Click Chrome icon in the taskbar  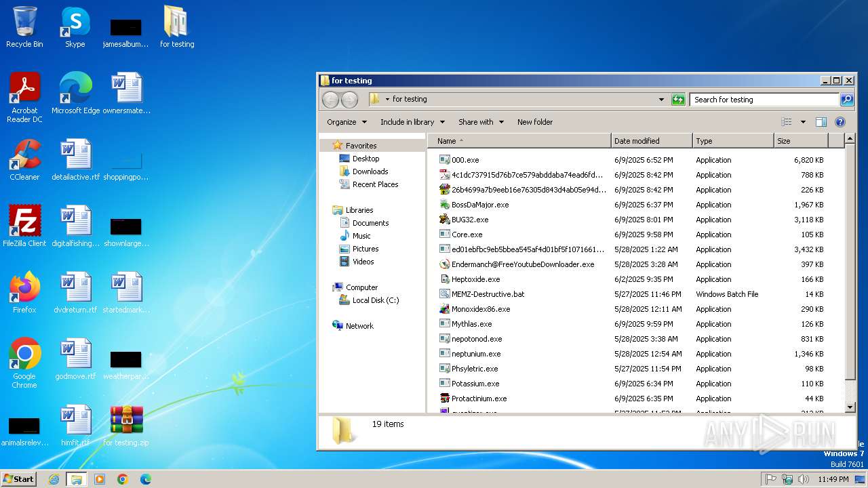coord(123,479)
